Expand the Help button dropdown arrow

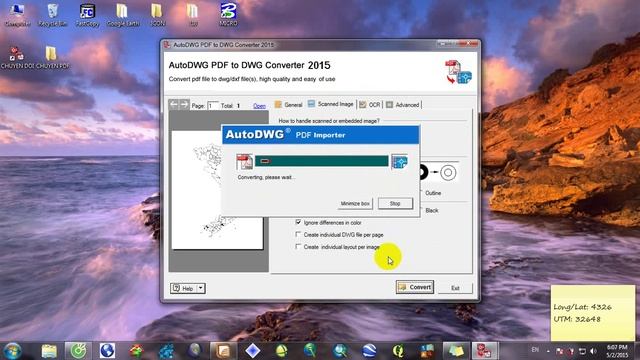(201, 288)
